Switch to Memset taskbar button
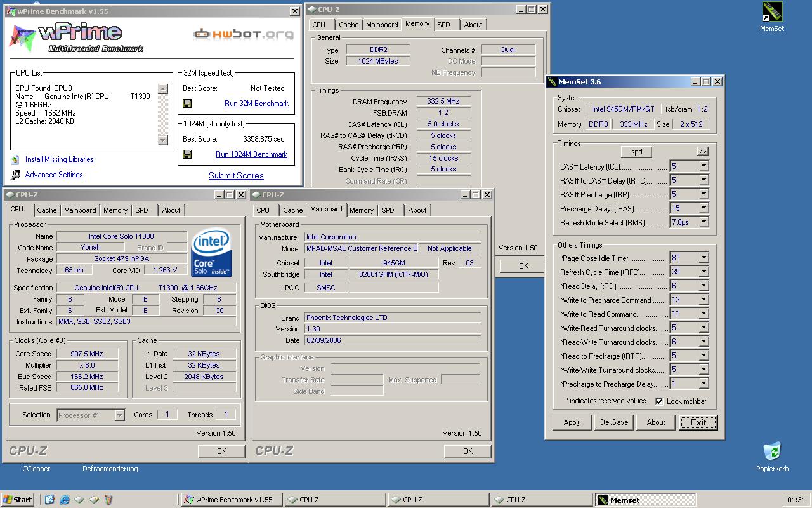The image size is (812, 508). click(645, 500)
